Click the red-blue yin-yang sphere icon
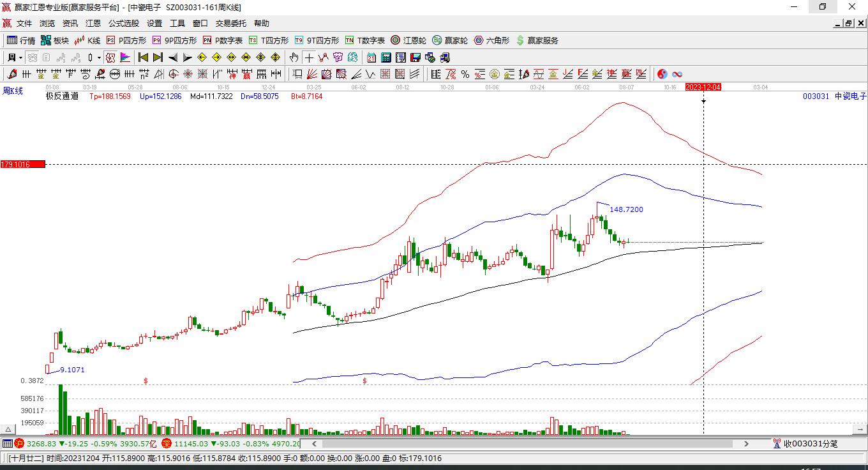Viewport: 868px width, 470px height. tap(662, 74)
